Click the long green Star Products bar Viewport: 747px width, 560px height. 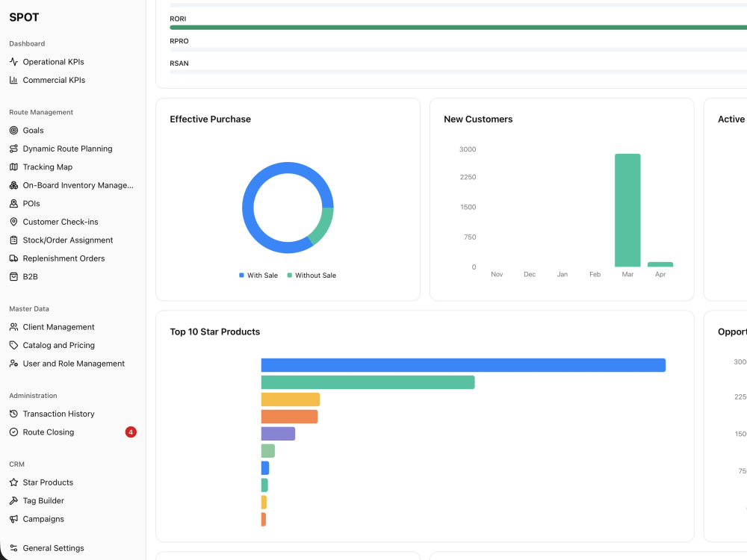click(x=368, y=382)
